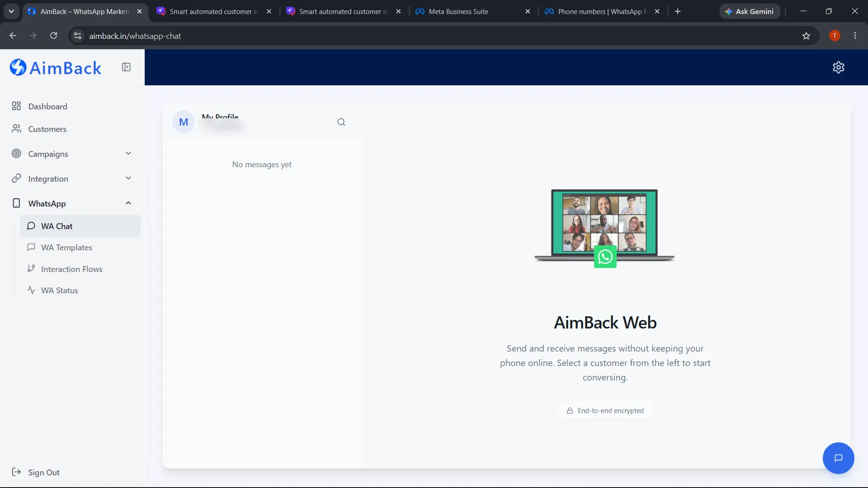Click the WA Chat bubble icon
Viewport: 868px width, 488px height.
pos(31,226)
